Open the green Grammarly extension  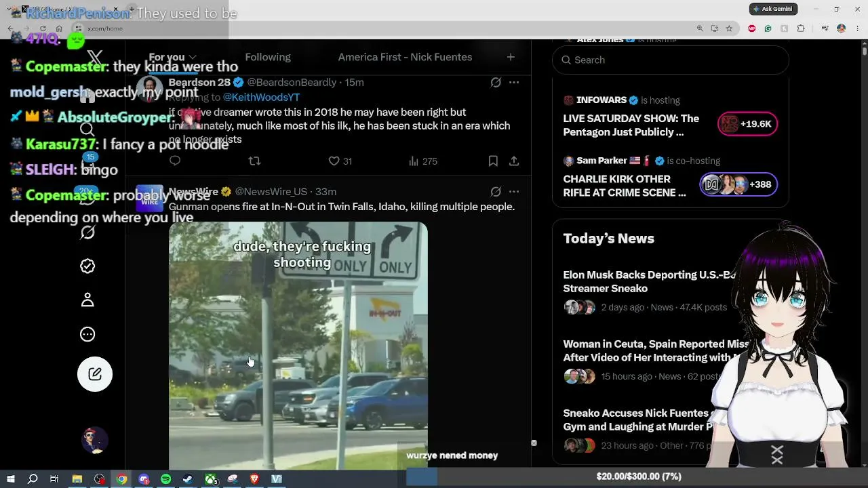click(x=768, y=28)
